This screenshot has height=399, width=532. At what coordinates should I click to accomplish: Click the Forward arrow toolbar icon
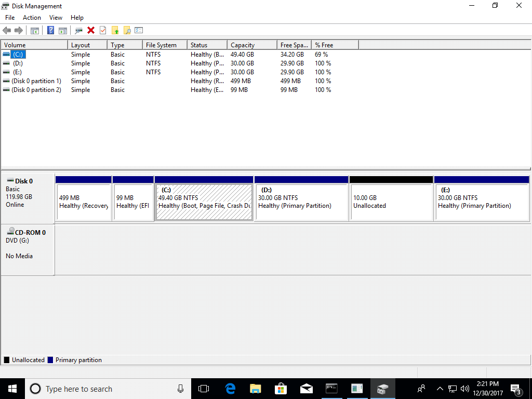[19, 31]
